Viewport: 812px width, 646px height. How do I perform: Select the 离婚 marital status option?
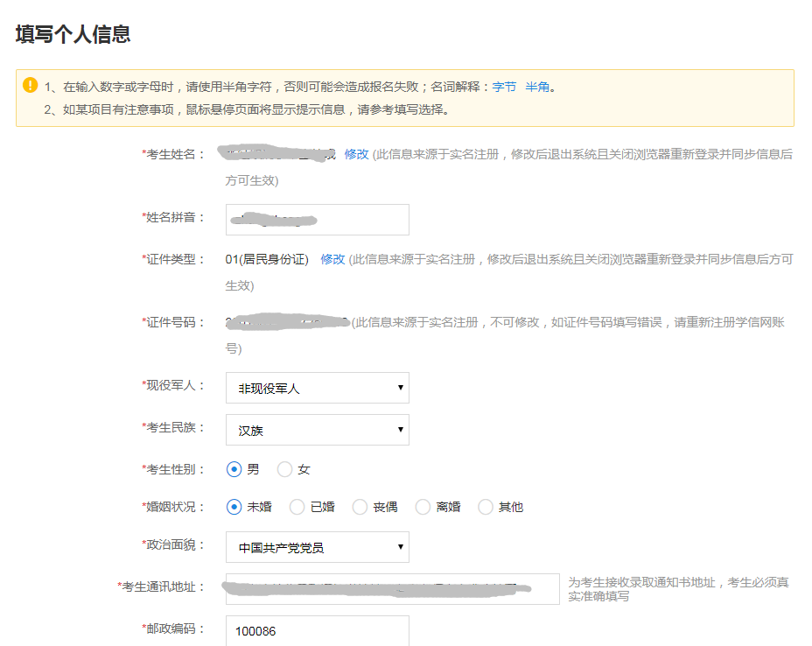coord(423,507)
